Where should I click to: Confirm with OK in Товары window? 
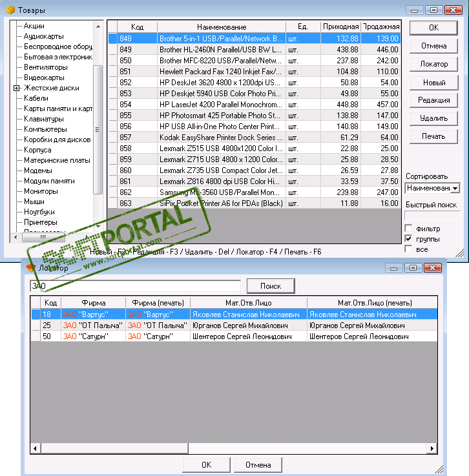pos(433,28)
